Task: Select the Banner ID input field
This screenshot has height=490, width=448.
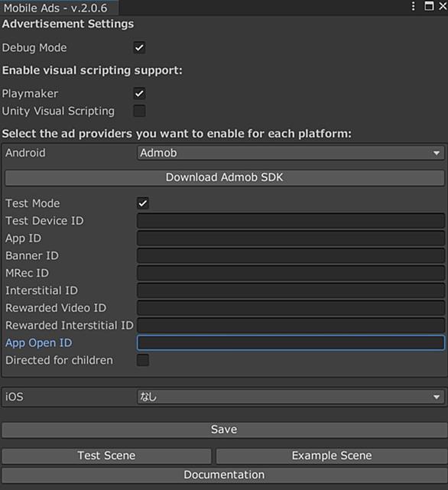Action: (x=291, y=255)
